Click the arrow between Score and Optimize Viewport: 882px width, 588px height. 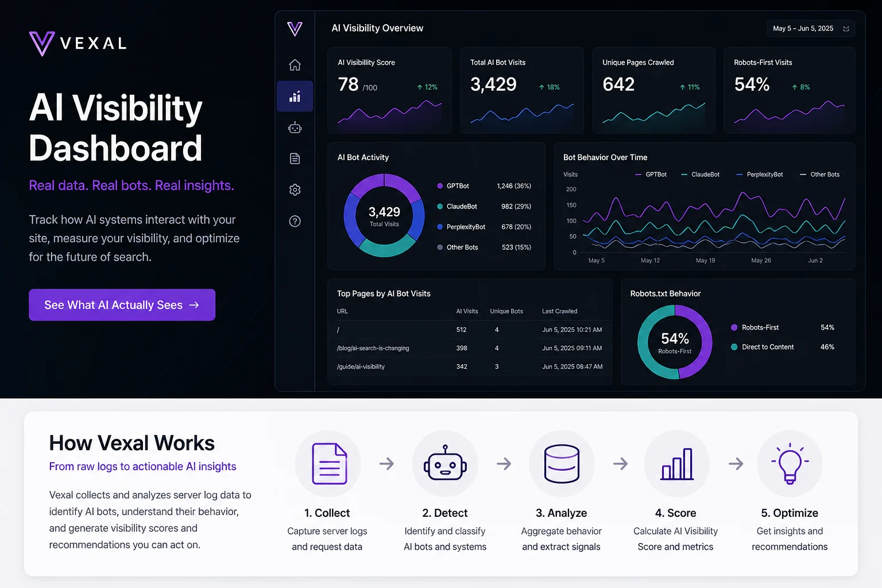click(x=736, y=463)
